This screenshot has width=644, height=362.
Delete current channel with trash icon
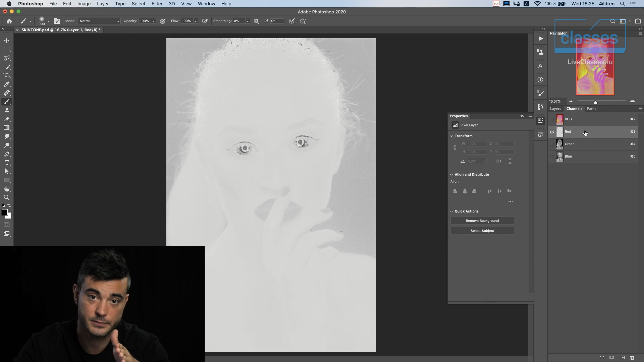[632, 358]
